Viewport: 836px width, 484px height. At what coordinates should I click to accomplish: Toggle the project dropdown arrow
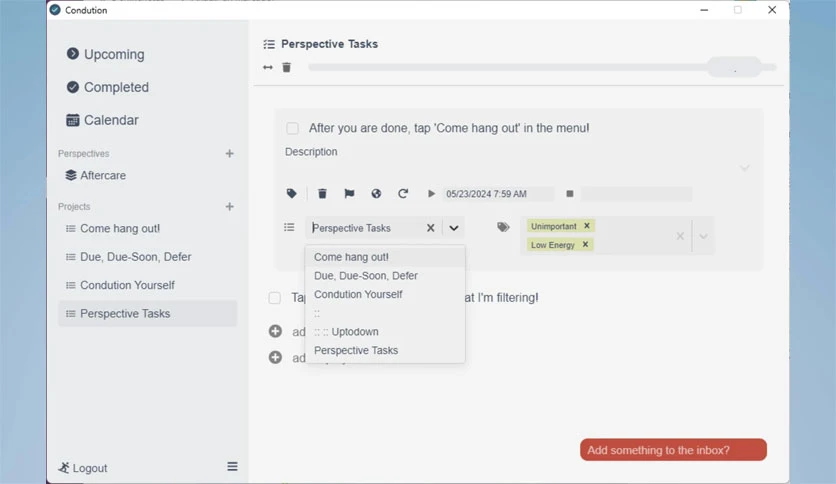pyautogui.click(x=454, y=228)
